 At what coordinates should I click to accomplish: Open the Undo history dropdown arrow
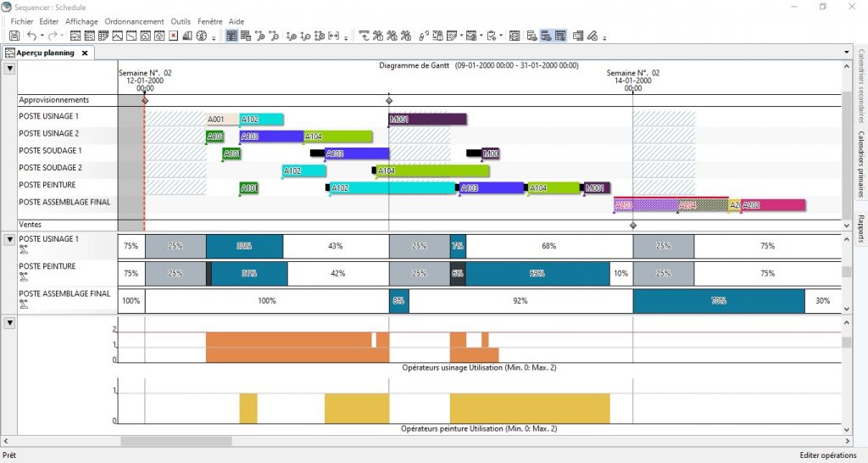click(x=42, y=36)
